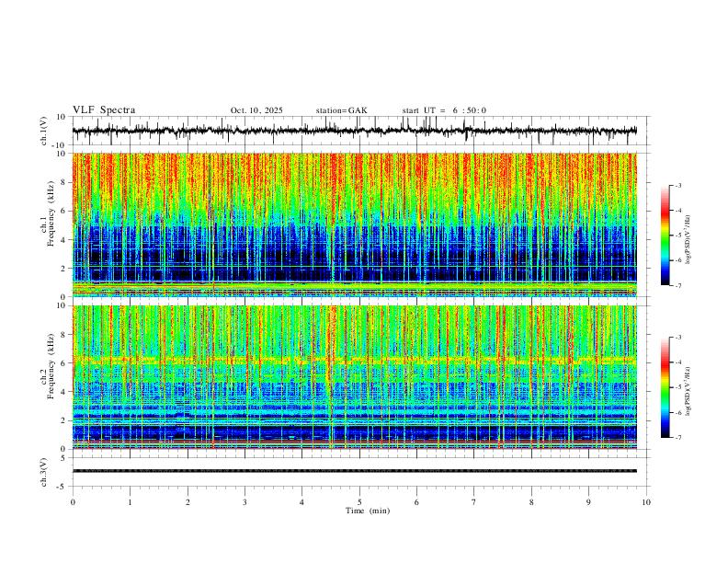
Task: Click the "-7" tick on upper colorbar
Action: tap(678, 285)
